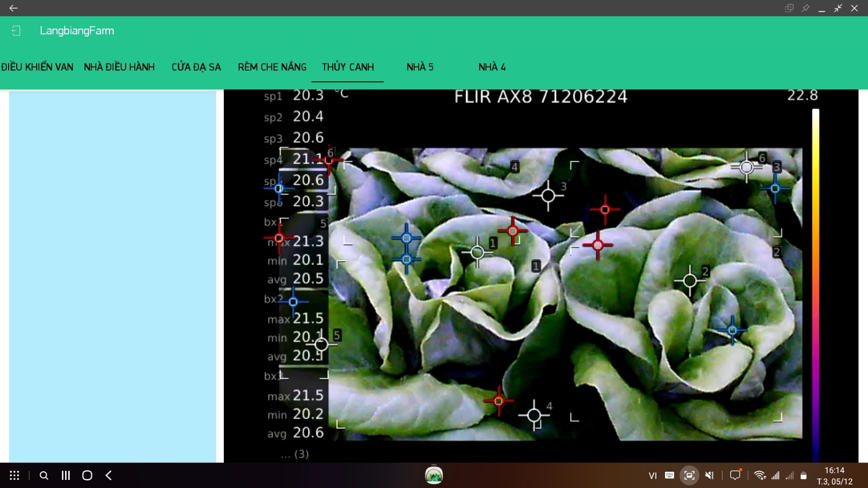Open the apps grid in taskbar
This screenshot has width=868, height=488.
[x=15, y=475]
